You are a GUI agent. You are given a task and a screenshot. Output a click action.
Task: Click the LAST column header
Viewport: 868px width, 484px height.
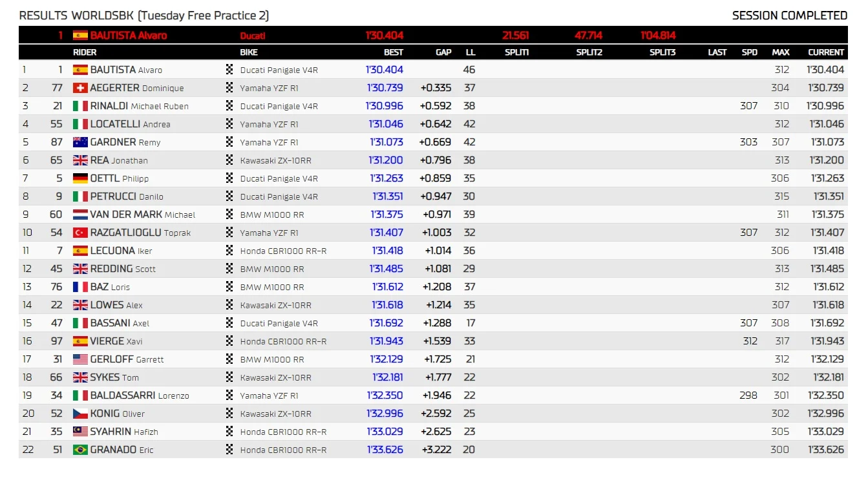point(717,52)
